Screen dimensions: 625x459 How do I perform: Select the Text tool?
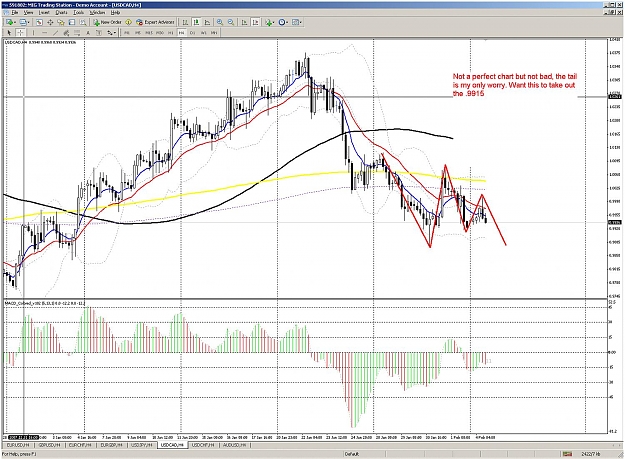coord(88,33)
